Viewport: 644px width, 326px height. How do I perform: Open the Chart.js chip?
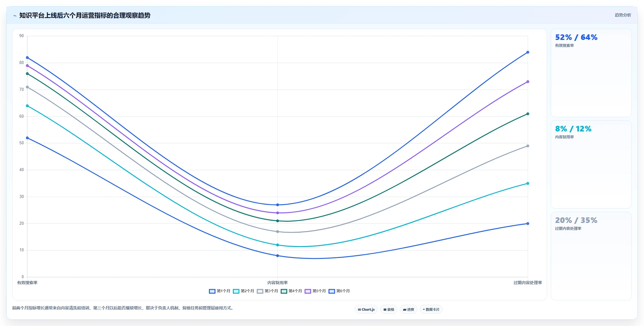coord(366,309)
